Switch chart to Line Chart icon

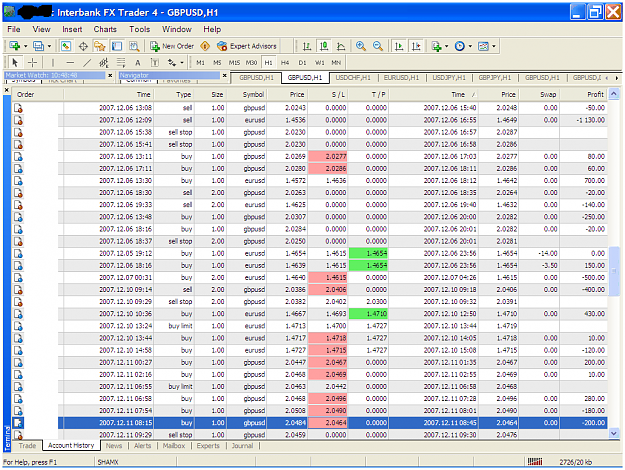click(341, 46)
